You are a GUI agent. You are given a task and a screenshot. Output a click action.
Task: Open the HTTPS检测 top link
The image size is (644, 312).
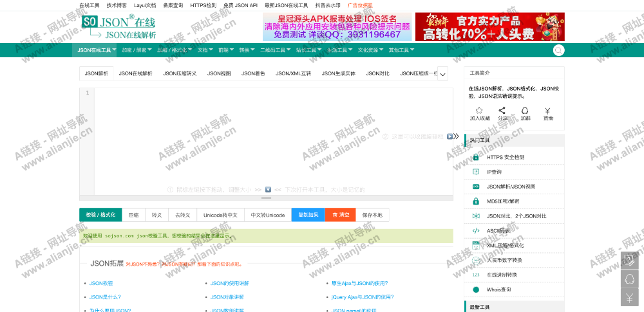point(204,6)
